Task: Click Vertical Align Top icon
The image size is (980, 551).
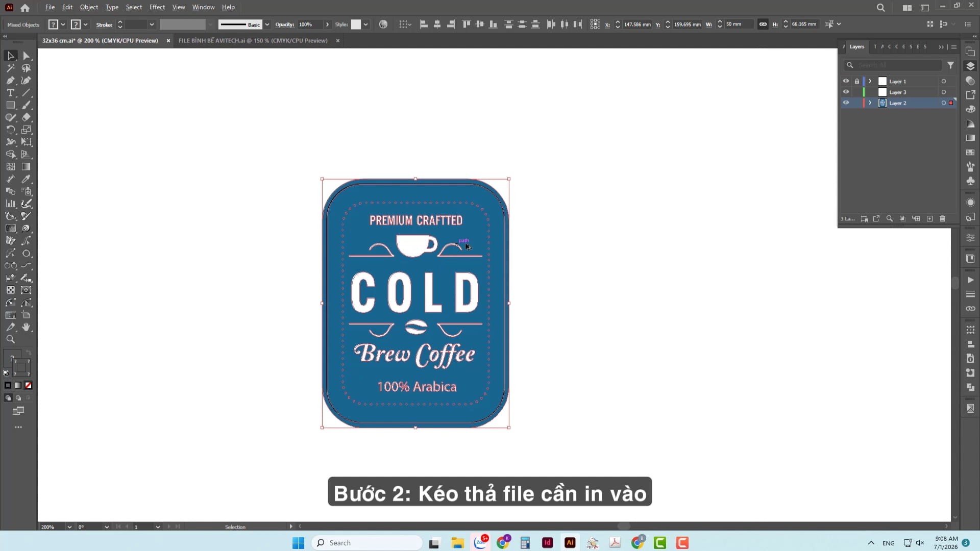Action: (x=466, y=24)
